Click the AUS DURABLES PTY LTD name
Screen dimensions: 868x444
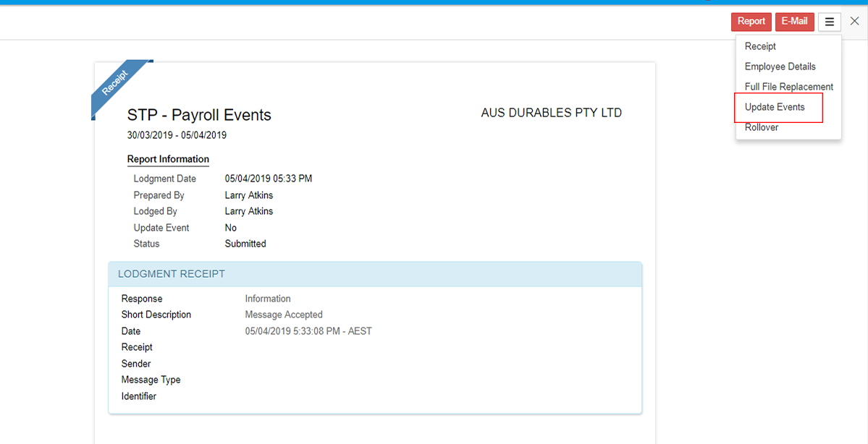pos(551,113)
